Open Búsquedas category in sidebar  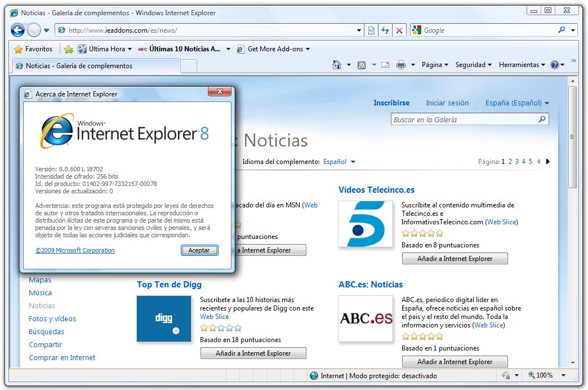point(46,332)
